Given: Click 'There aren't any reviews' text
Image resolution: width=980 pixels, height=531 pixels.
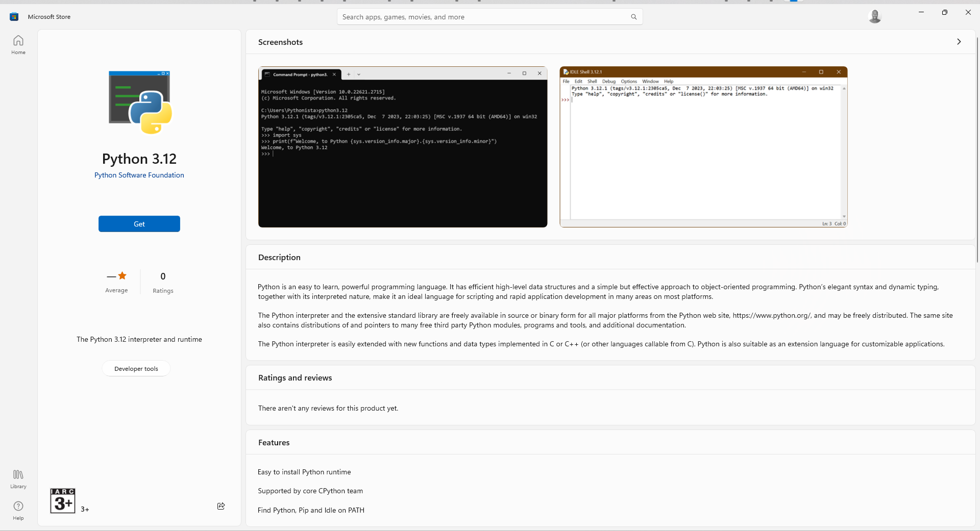Looking at the screenshot, I should (328, 408).
